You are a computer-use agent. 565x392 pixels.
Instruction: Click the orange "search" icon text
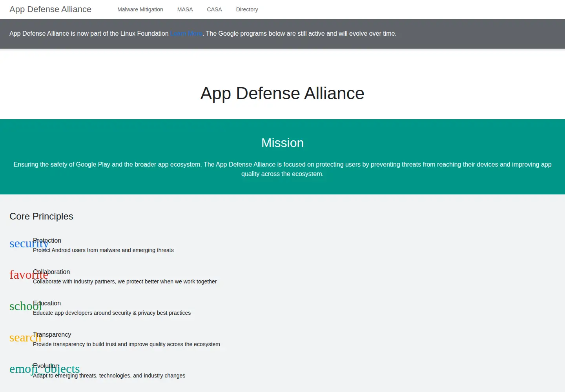(x=25, y=338)
